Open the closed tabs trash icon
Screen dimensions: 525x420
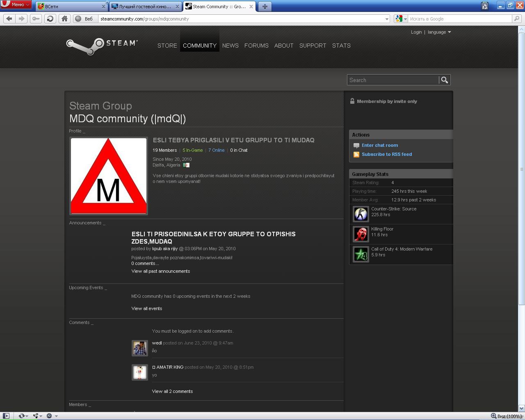pyautogui.click(x=485, y=6)
